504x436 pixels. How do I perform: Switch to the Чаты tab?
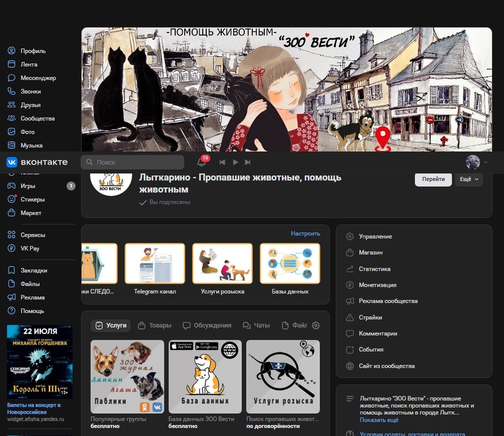(x=256, y=325)
